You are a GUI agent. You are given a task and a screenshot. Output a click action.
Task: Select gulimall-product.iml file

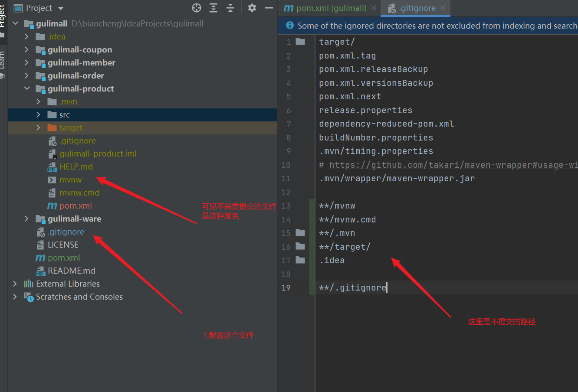pyautogui.click(x=98, y=154)
